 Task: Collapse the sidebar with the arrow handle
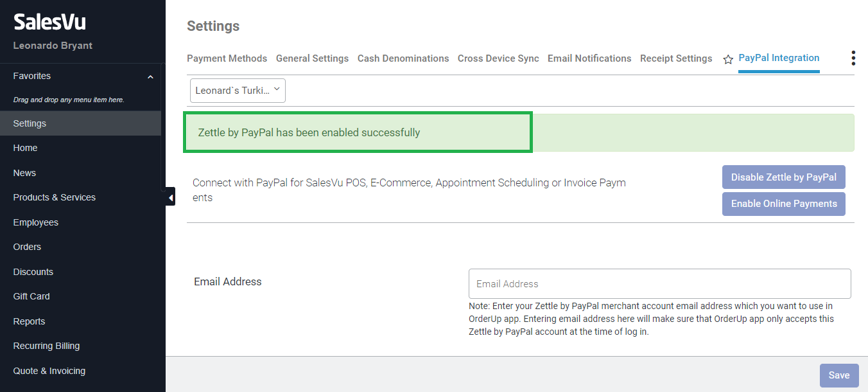click(170, 197)
